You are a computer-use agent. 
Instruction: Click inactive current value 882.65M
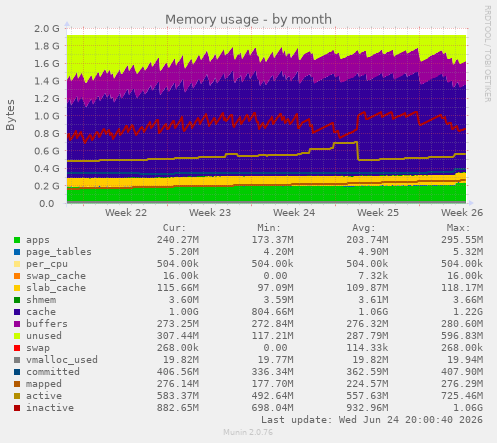pyautogui.click(x=178, y=408)
